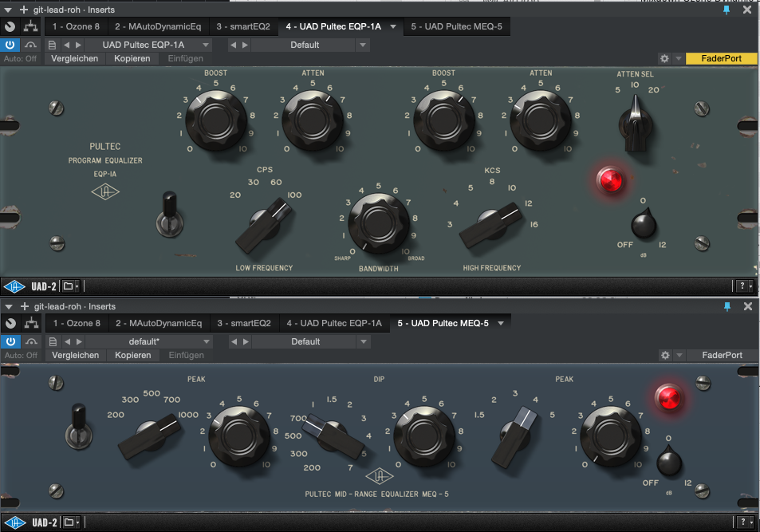
Task: Open default* preset dropdown in MEQ-5
Action: coord(149,341)
